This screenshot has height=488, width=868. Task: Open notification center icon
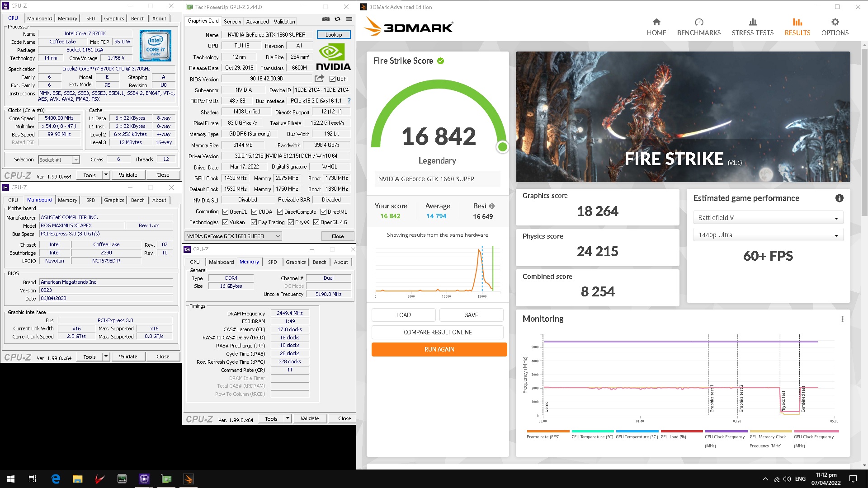[x=853, y=479]
